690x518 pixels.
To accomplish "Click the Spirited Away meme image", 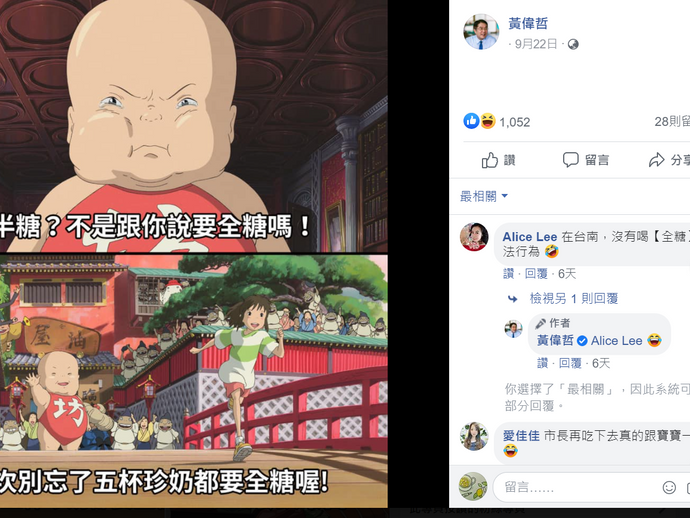I will [x=194, y=253].
